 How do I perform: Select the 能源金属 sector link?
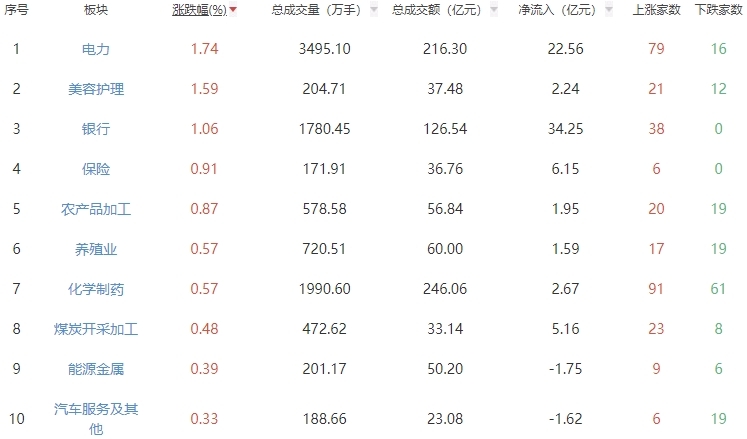click(x=96, y=369)
